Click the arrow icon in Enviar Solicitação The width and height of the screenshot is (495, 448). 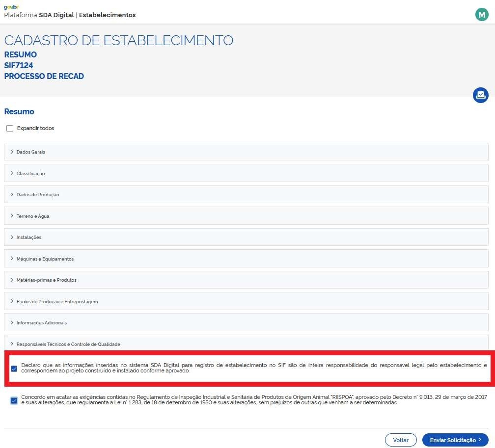(480, 440)
